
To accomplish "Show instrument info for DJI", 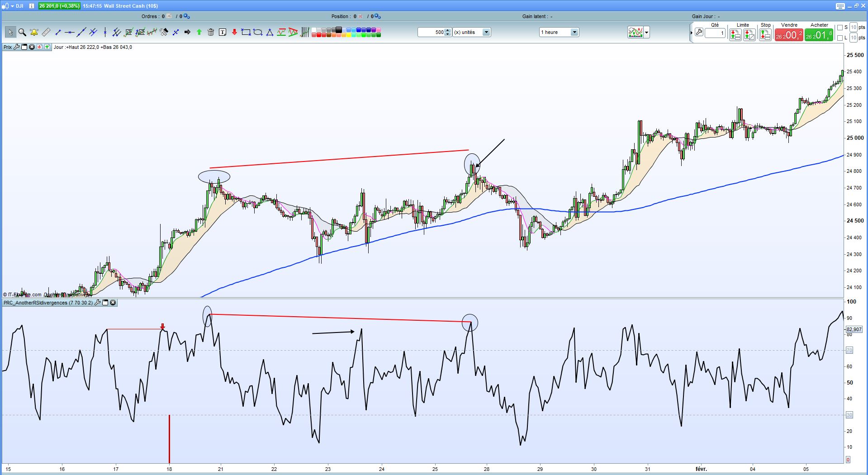I will click(32, 6).
